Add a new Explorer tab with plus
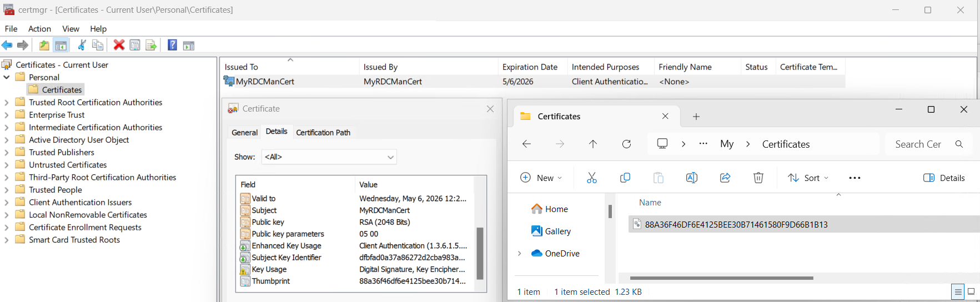The height and width of the screenshot is (302, 980). [696, 117]
